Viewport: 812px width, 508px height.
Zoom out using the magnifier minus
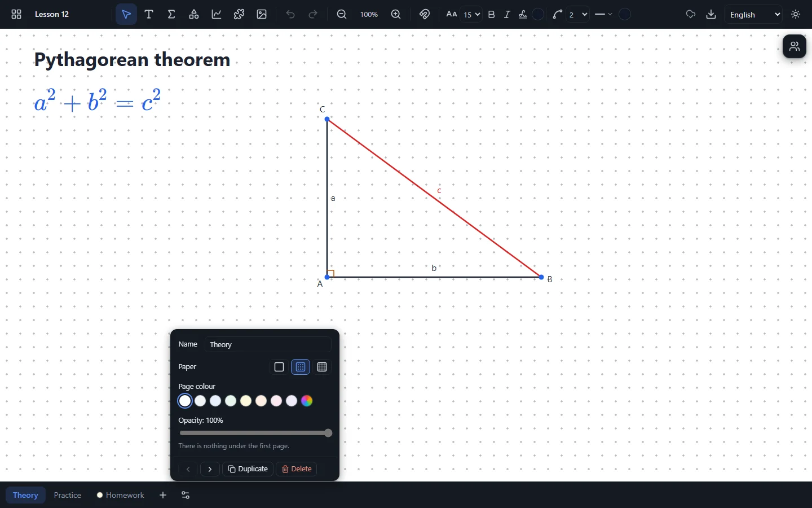tap(342, 15)
